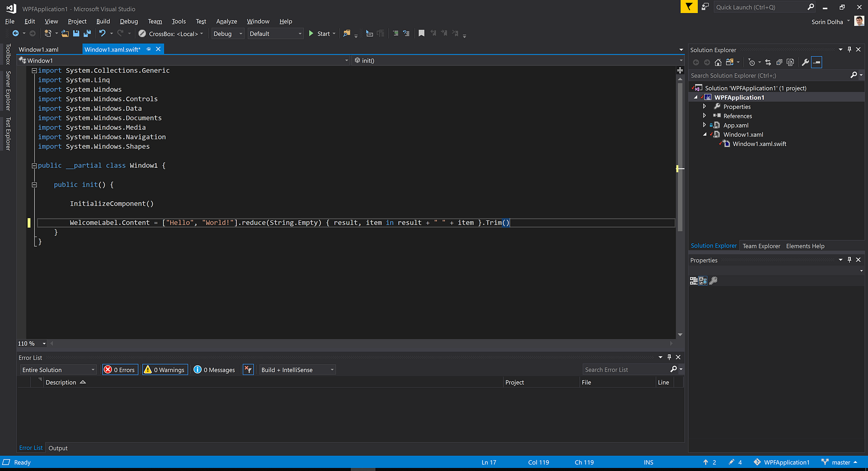
Task: Click the Show All Files icon in Solution Explorer
Action: [x=790, y=62]
